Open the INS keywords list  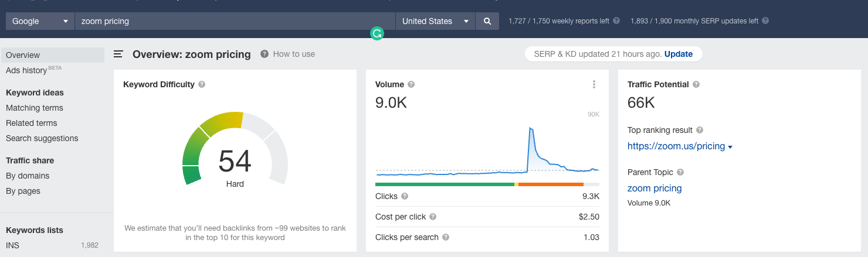click(12, 245)
